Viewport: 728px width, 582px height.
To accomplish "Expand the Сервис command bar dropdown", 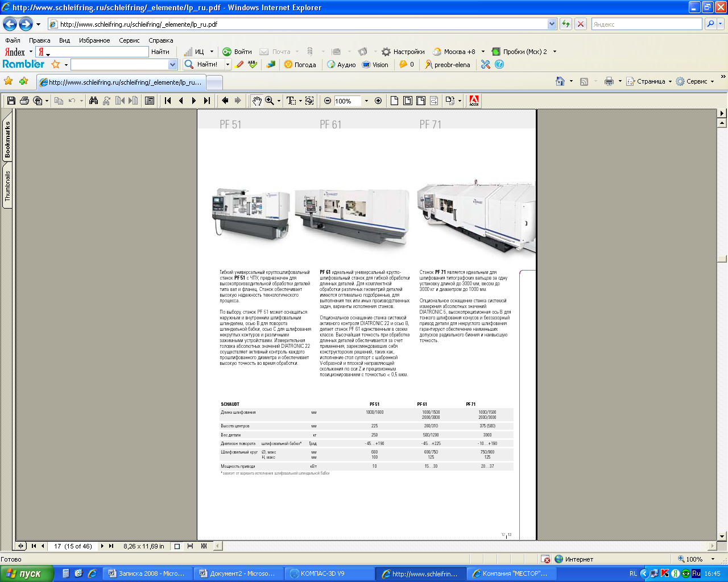I will coord(712,81).
